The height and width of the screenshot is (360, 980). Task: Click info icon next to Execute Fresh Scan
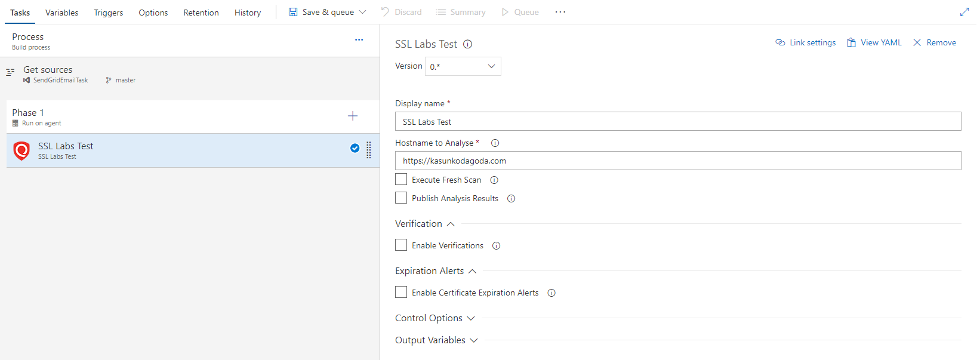tap(494, 180)
